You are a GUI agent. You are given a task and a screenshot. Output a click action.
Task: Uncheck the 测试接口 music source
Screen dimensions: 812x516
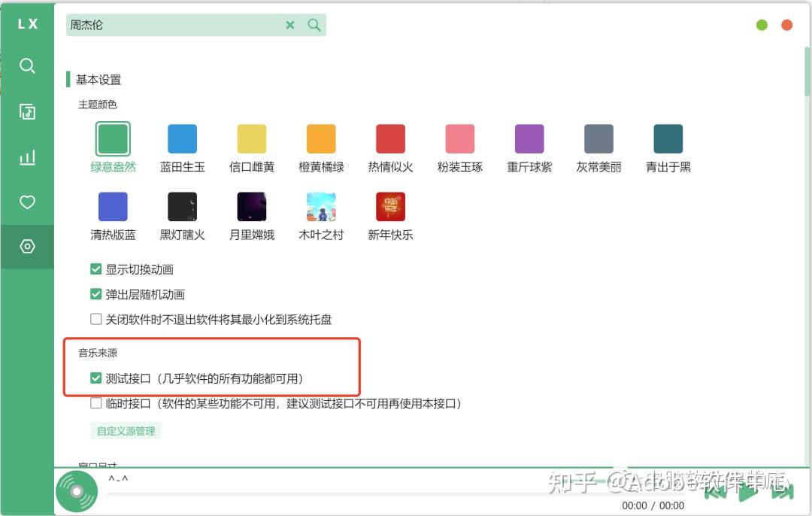tap(96, 378)
